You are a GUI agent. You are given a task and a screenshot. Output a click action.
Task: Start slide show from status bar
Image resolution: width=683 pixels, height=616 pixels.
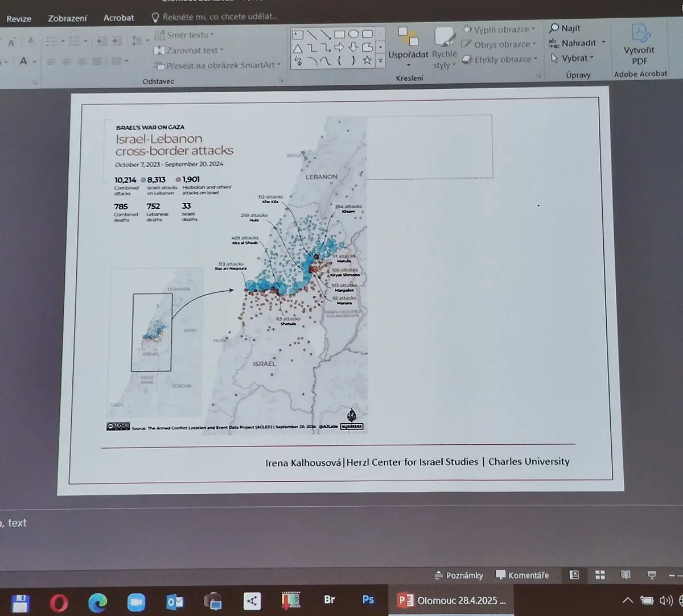[x=652, y=575]
